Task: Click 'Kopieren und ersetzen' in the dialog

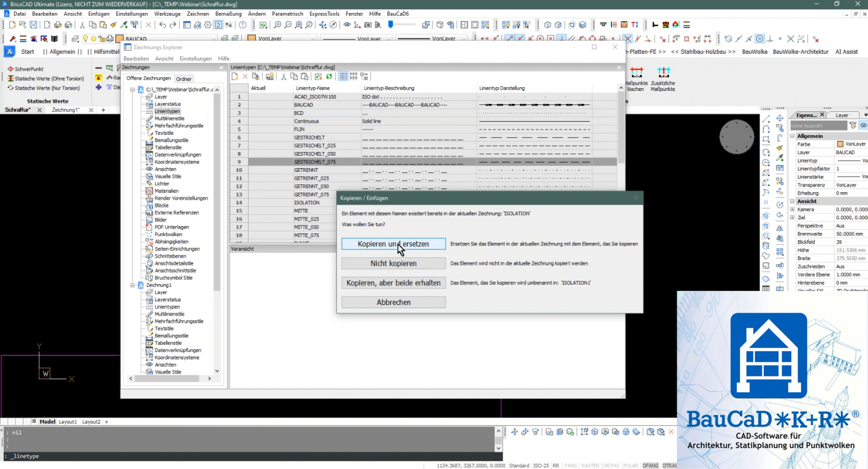Action: pos(393,244)
